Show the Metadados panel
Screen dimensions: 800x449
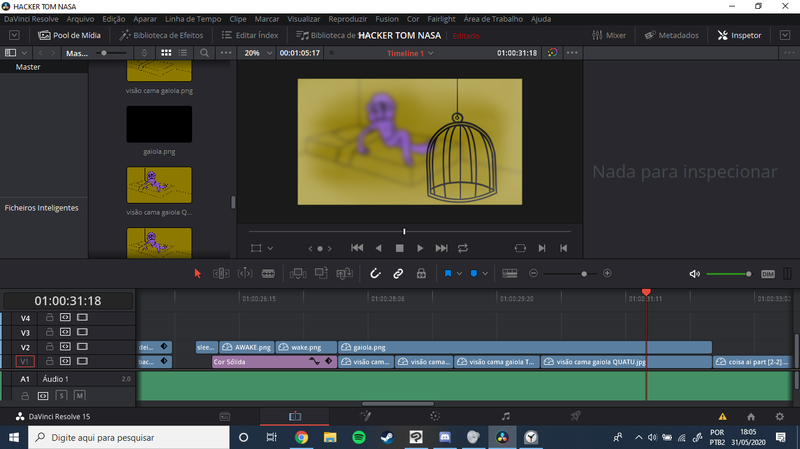[671, 35]
